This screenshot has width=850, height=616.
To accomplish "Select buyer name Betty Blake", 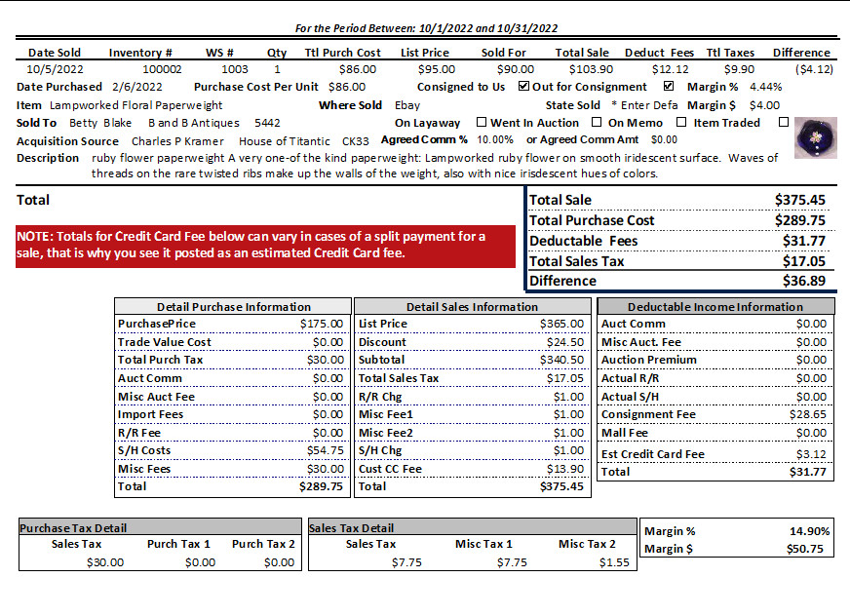I will [x=100, y=123].
